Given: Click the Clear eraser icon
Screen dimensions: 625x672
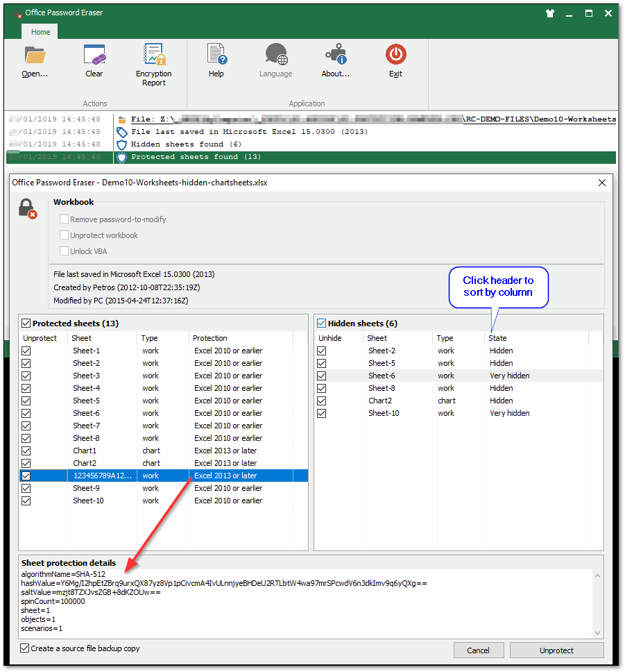Looking at the screenshot, I should [x=94, y=55].
